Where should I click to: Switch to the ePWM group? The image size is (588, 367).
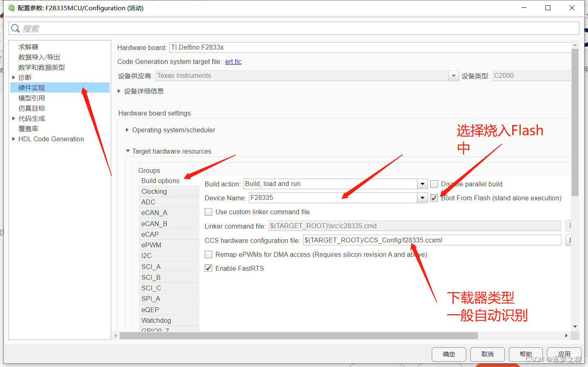[152, 245]
